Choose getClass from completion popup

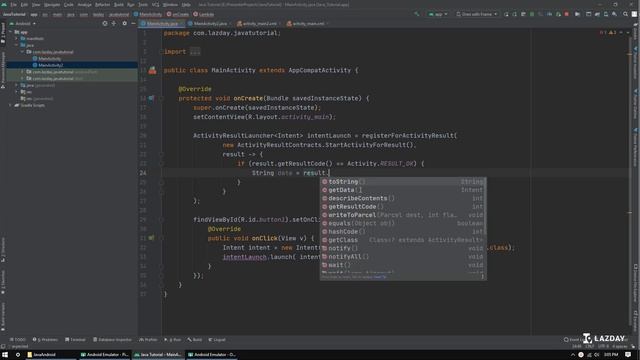[x=403, y=240]
